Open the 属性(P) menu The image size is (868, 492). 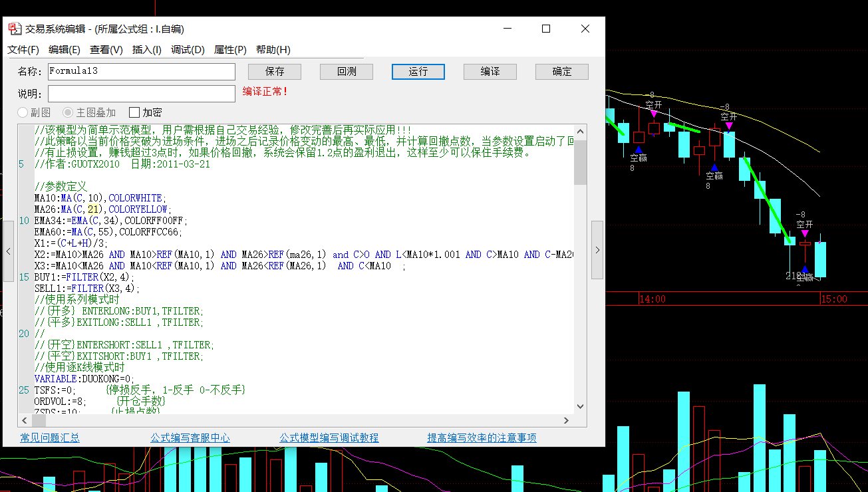229,49
